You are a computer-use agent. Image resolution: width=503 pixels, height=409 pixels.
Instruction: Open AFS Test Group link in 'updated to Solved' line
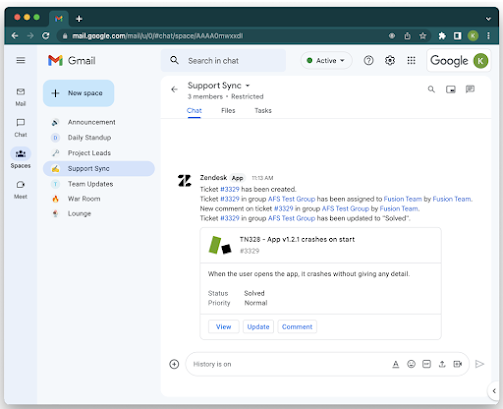[x=291, y=218]
